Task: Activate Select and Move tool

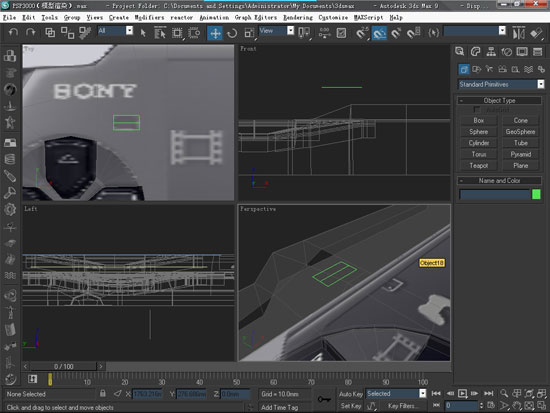Action: coord(215,33)
